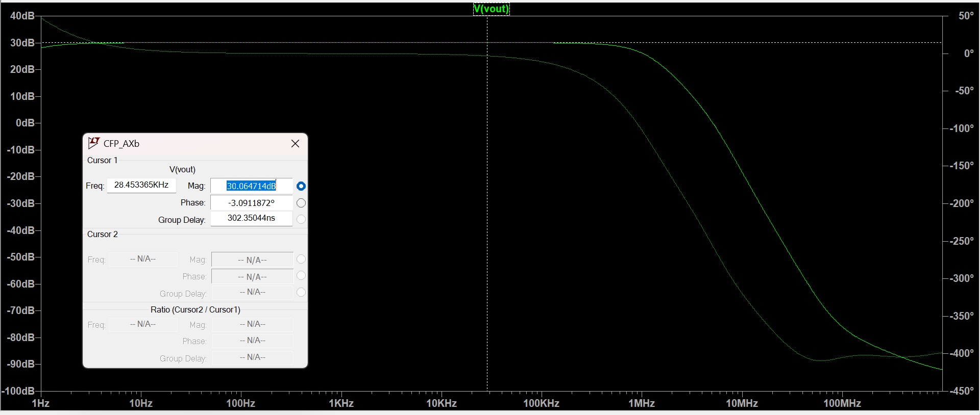The image size is (980, 415).
Task: Click the Group Delay field 302.35044ns
Action: pyautogui.click(x=252, y=218)
